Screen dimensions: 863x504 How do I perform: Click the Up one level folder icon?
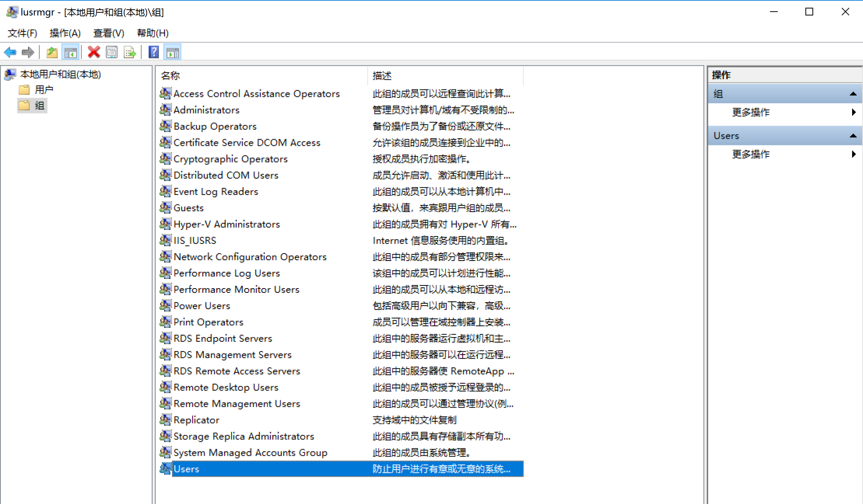[x=52, y=52]
